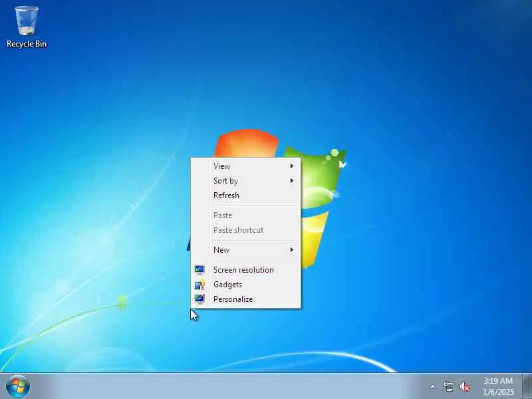This screenshot has height=399, width=532.
Task: Choose Refresh from the context menu
Action: (x=245, y=196)
